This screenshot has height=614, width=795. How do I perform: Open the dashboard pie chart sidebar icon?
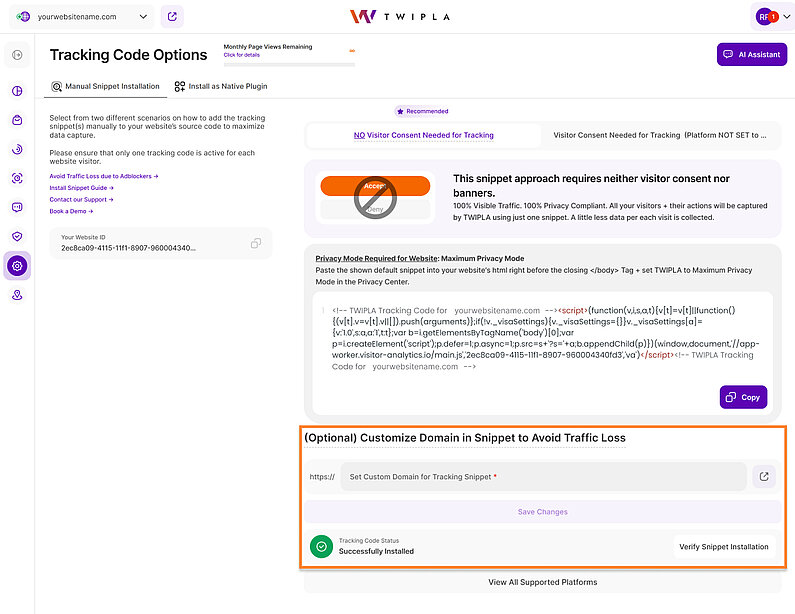pos(17,91)
